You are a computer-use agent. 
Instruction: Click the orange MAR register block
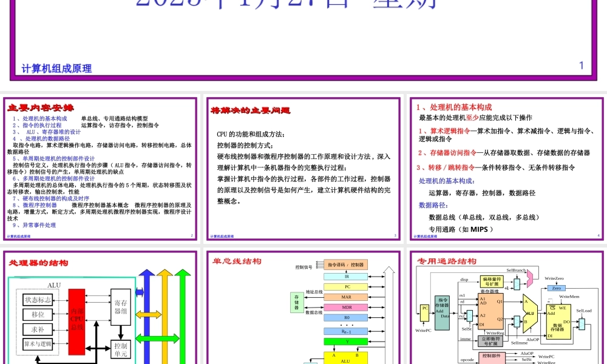click(346, 297)
